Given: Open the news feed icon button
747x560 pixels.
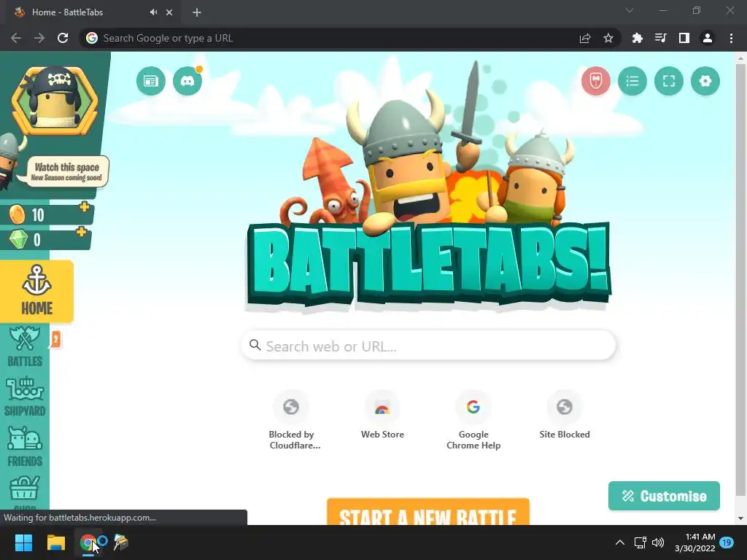Looking at the screenshot, I should pyautogui.click(x=150, y=81).
